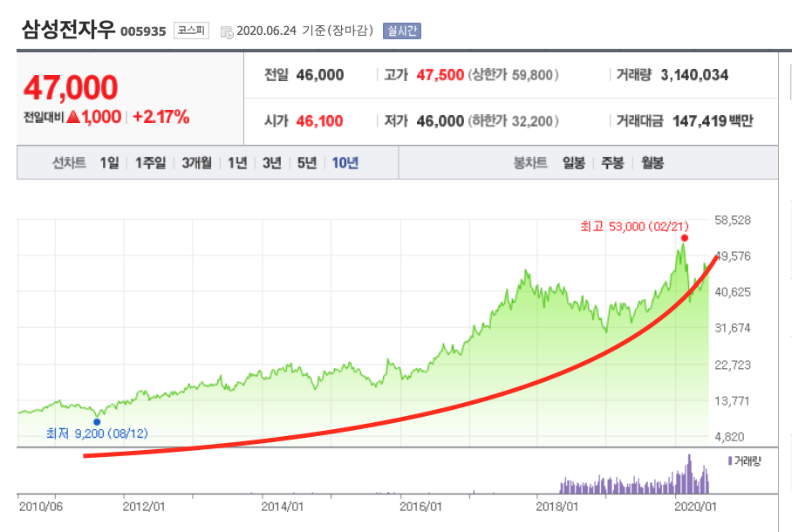Click the 2020.06.24 기준(장마감) date text

click(x=305, y=31)
